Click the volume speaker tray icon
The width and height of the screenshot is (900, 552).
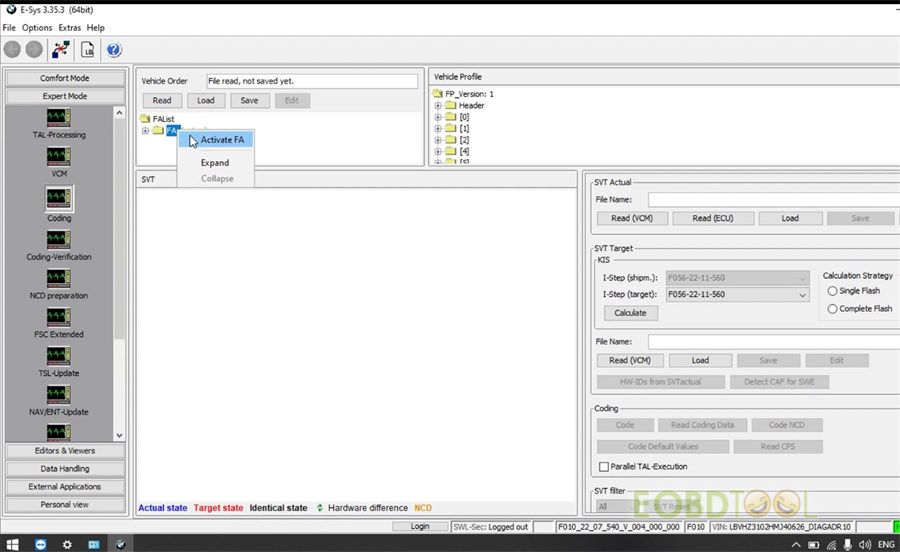coord(864,545)
